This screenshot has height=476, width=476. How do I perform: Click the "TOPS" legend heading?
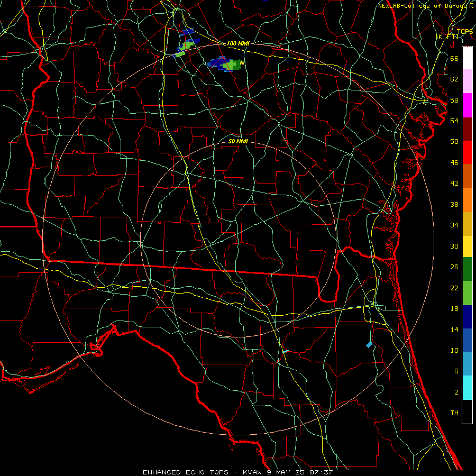pos(465,32)
